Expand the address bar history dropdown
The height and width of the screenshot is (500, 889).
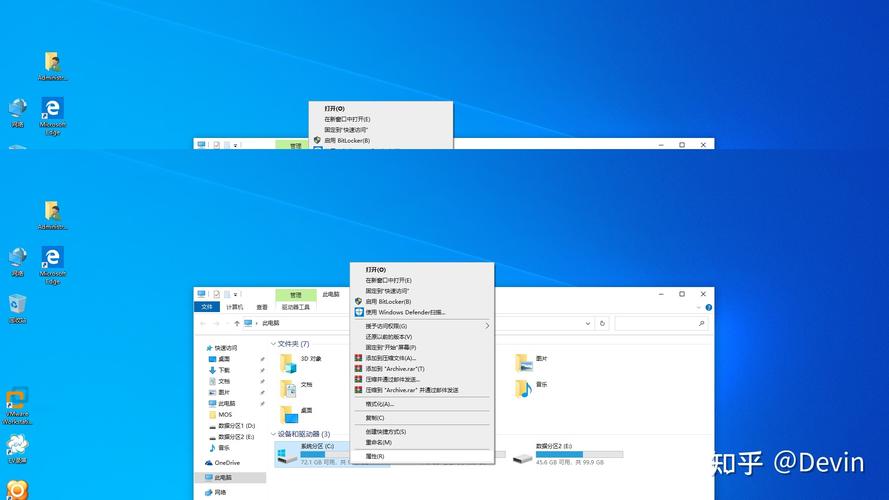tap(588, 323)
